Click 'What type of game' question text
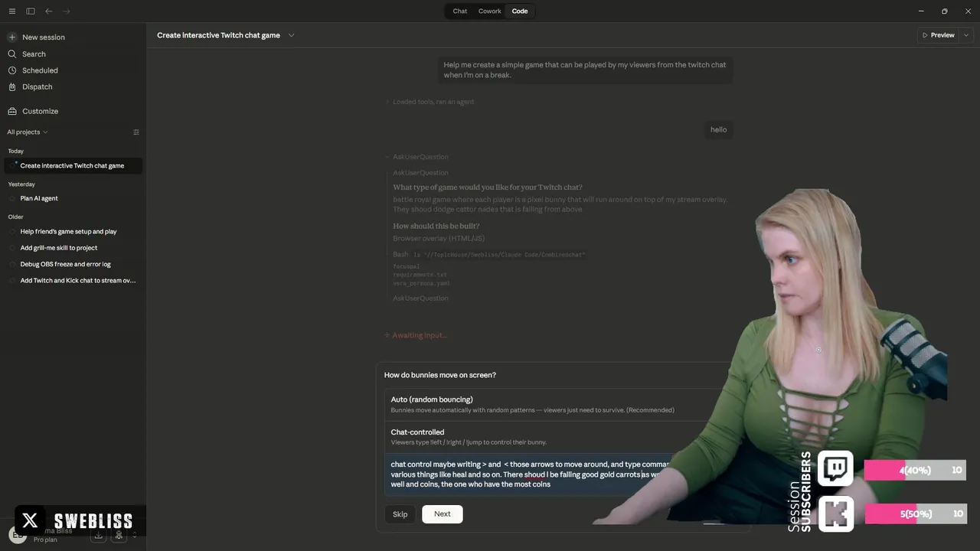Screen dimensions: 980x551 [488, 187]
